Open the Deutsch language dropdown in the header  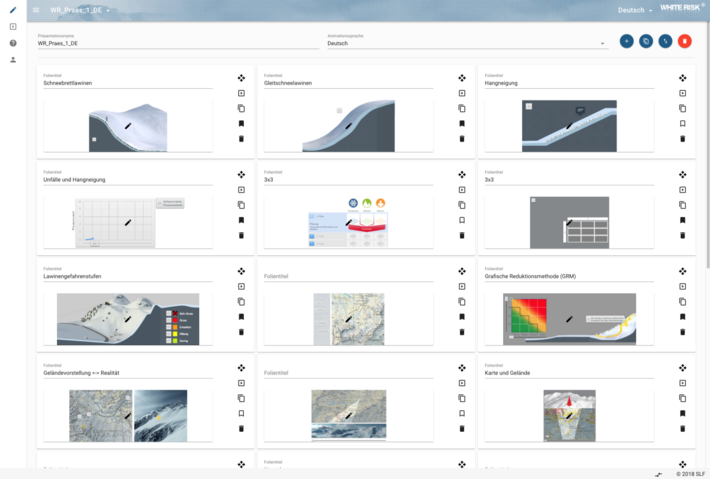coord(635,10)
